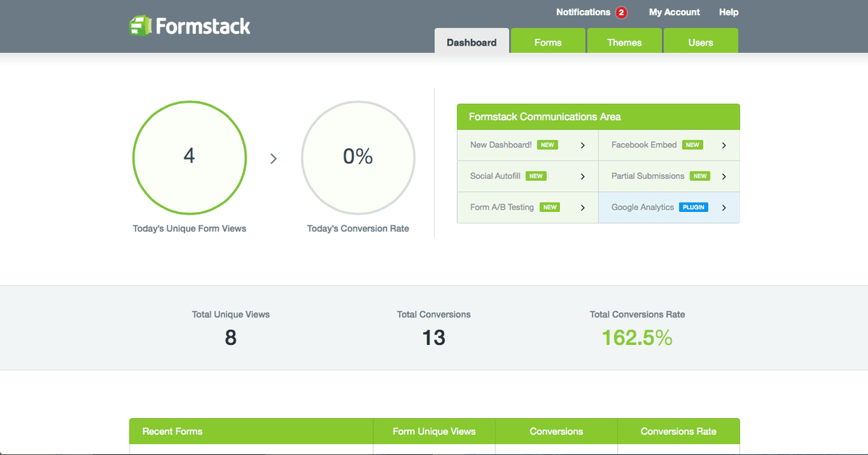Expand the Google Analytics chevron arrow
This screenshot has width=868, height=455.
pyautogui.click(x=724, y=208)
